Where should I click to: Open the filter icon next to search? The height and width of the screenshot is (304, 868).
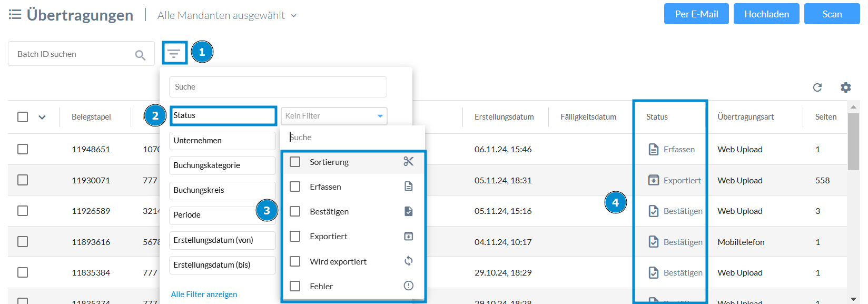[174, 53]
